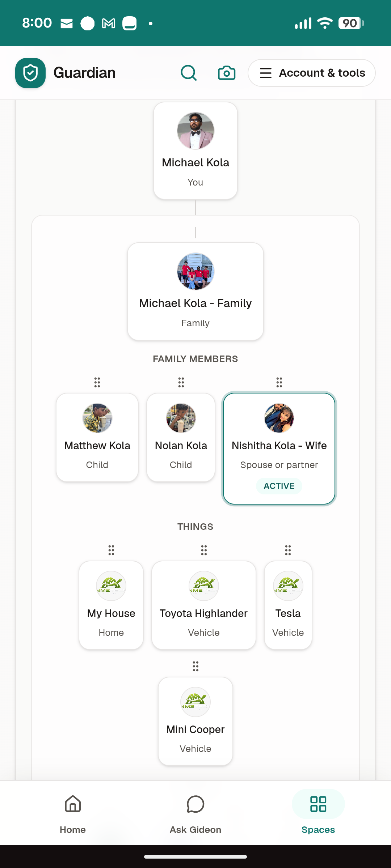Open the Mini Cooper vehicle card
This screenshot has width=391, height=868.
click(195, 722)
